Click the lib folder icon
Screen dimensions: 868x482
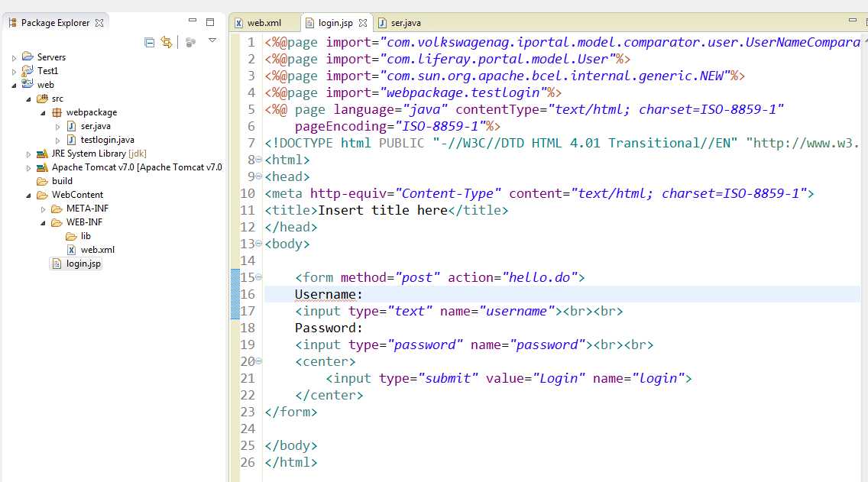pos(71,236)
